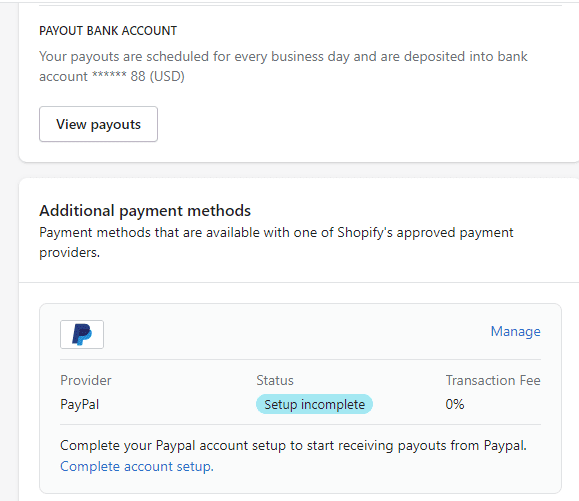
Task: Click the Setup incomplete status badge
Action: (x=314, y=404)
